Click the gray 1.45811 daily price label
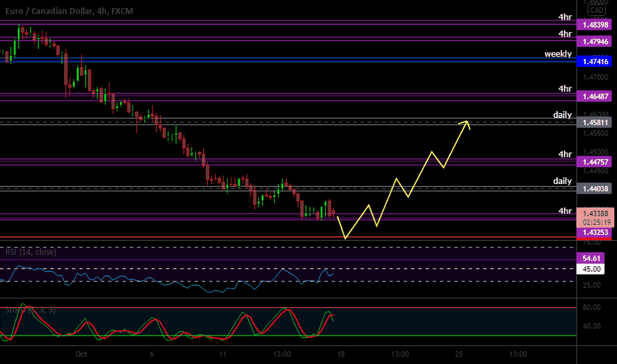Image resolution: width=617 pixels, height=364 pixels. pyautogui.click(x=594, y=122)
